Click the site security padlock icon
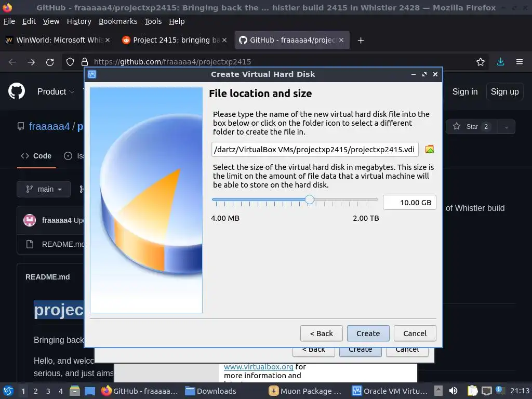532x399 pixels. pyautogui.click(x=85, y=62)
